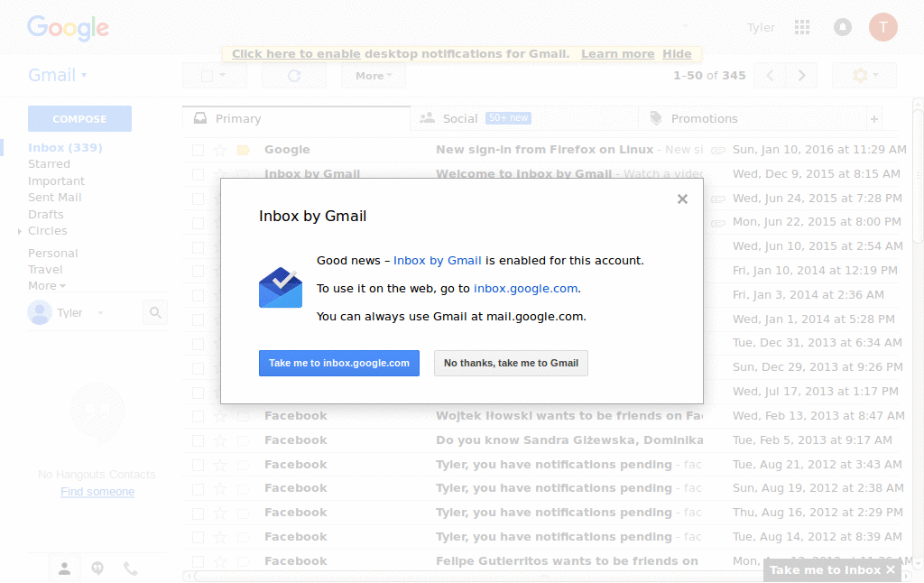Open Felipe Gutierritos friend request email
Screen dimensions: 924x583
[x=567, y=561]
